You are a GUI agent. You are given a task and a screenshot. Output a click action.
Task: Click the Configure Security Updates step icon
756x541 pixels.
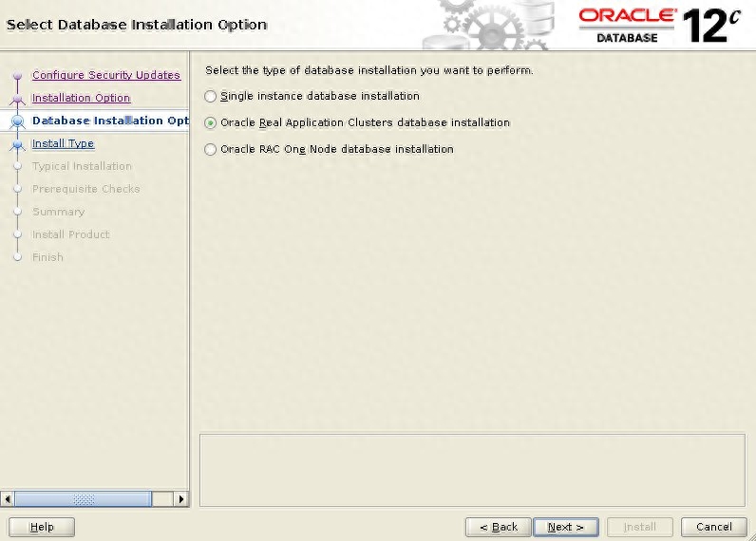(x=17, y=76)
